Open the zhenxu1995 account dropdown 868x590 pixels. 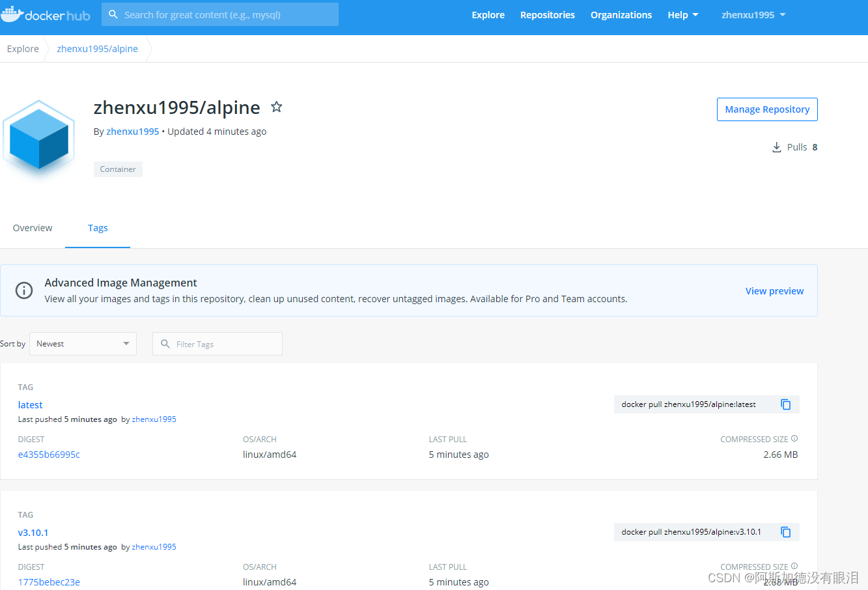tap(753, 14)
